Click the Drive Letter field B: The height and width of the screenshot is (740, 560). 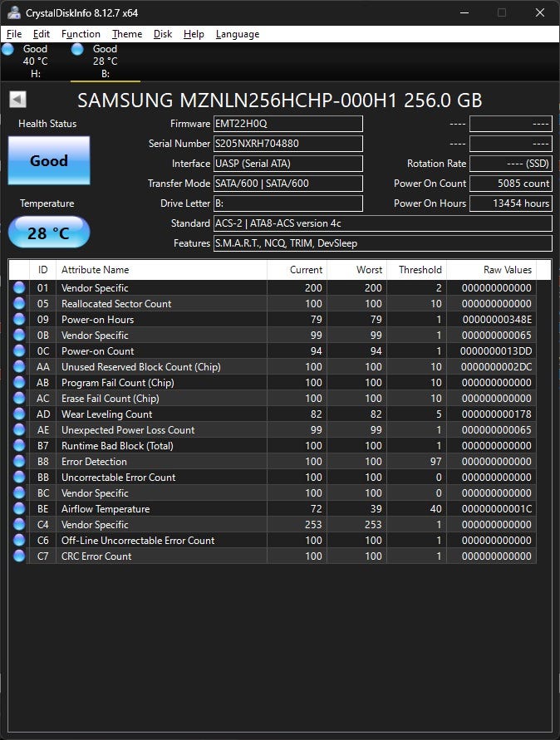coord(288,203)
